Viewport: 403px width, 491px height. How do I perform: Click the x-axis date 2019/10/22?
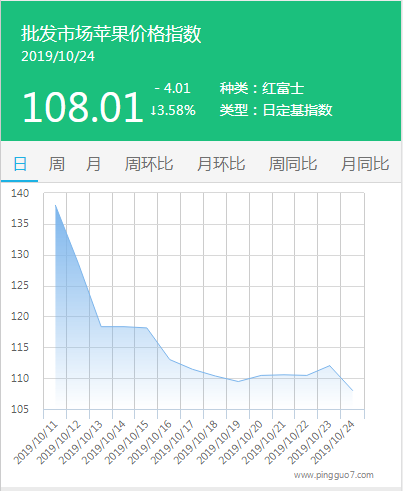tap(287, 443)
